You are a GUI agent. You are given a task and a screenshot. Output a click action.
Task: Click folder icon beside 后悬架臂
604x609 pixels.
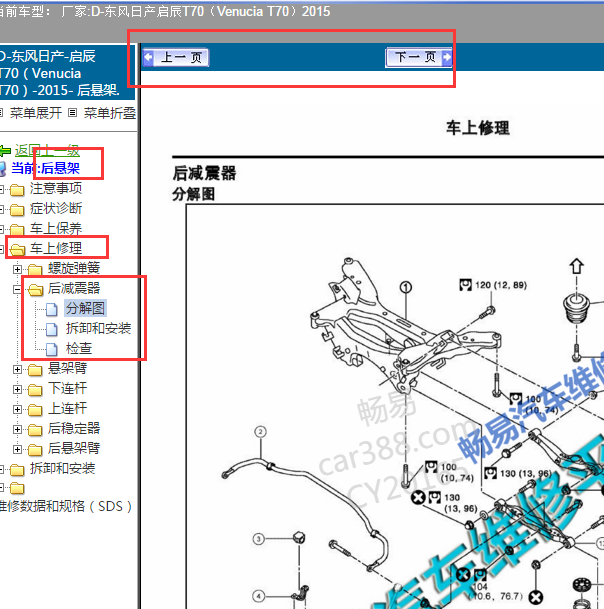[x=35, y=450]
